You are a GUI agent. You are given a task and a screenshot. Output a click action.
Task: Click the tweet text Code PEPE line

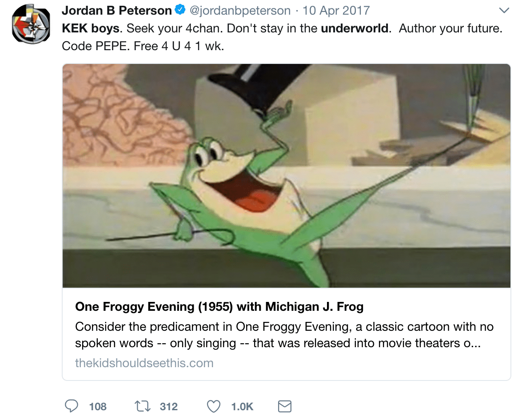click(143, 46)
